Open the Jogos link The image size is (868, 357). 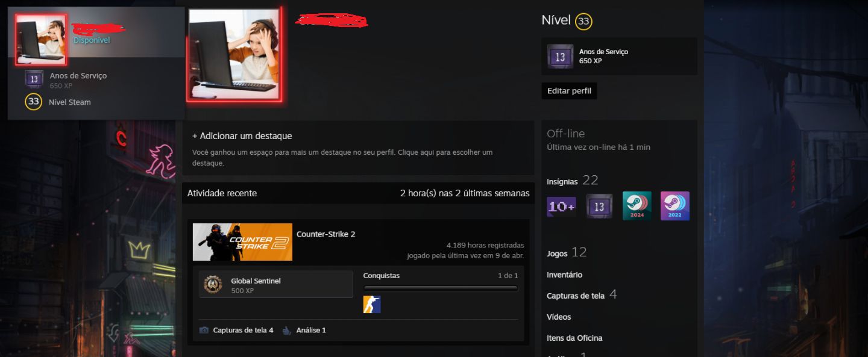[x=557, y=253]
